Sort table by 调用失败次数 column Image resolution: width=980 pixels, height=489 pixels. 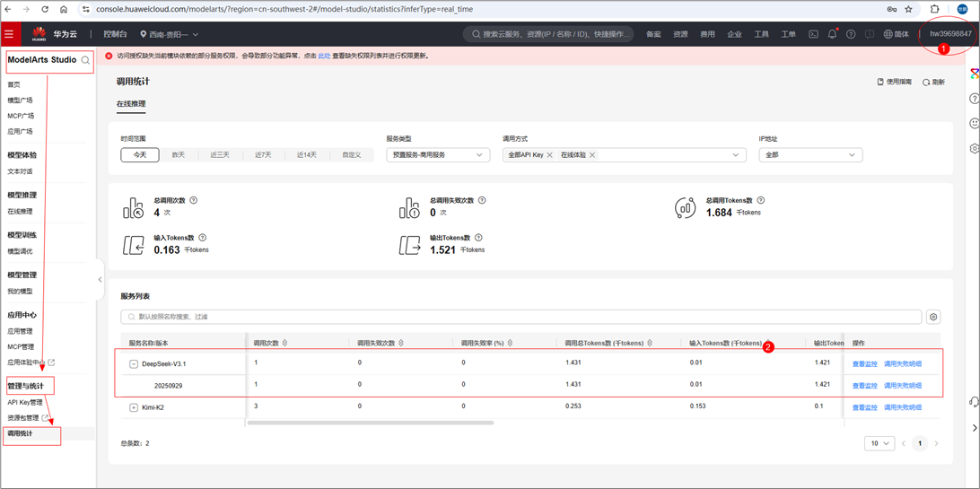tap(400, 343)
